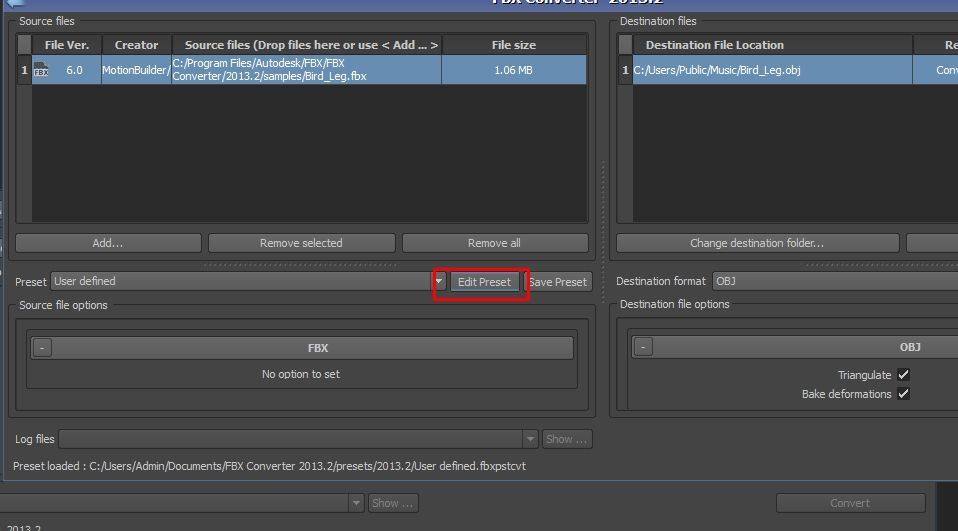
Task: Click the Source files column header
Action: click(x=307, y=45)
